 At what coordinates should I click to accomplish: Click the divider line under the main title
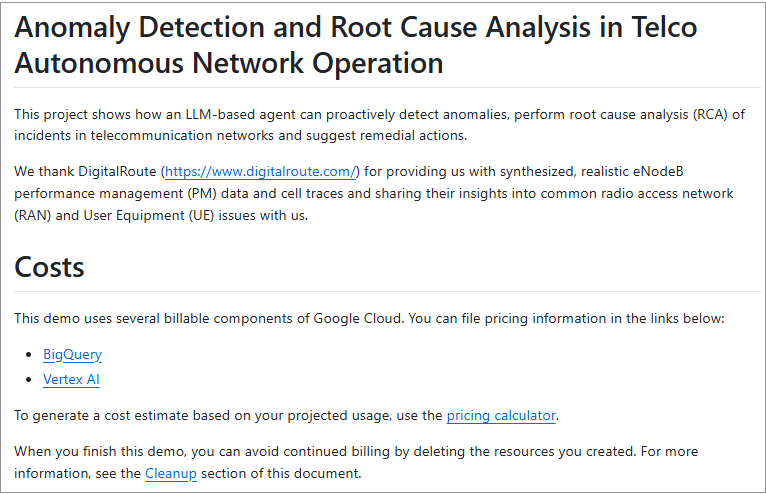[x=380, y=87]
